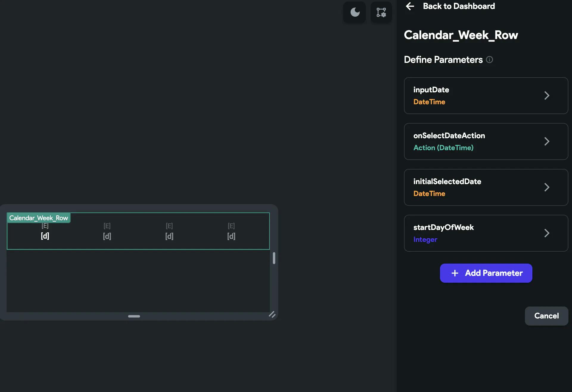Select the first [d] day text
The image size is (572, 392).
pos(45,236)
